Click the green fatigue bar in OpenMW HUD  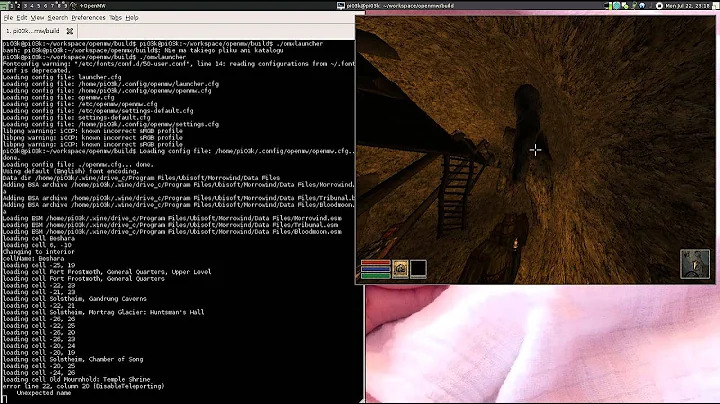[x=376, y=276]
